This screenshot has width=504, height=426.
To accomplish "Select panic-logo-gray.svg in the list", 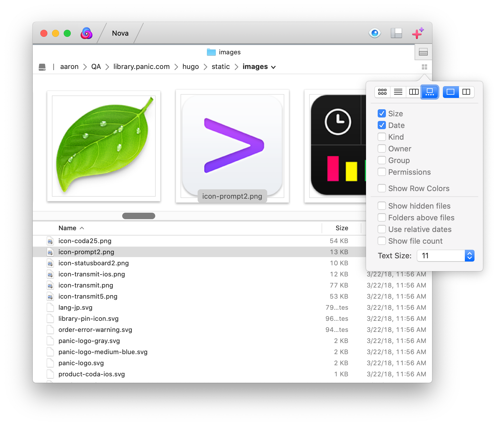I will tap(89, 341).
